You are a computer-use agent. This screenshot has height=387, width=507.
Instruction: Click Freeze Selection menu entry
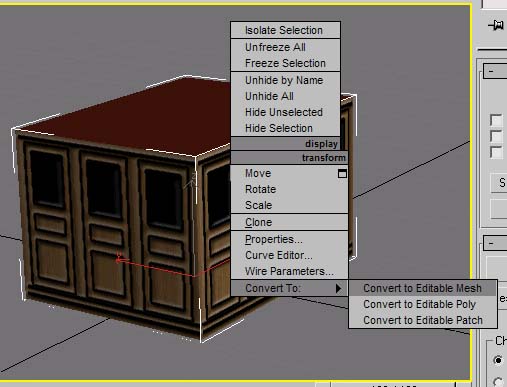[x=285, y=63]
